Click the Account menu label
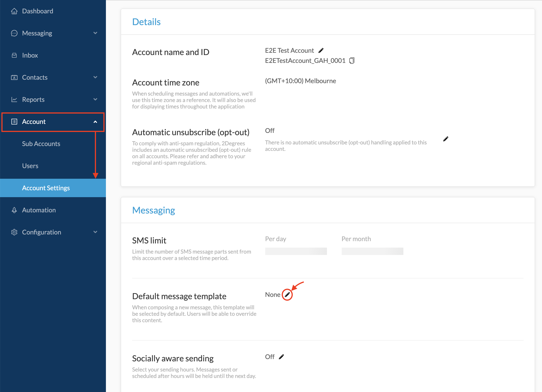 [x=34, y=122]
